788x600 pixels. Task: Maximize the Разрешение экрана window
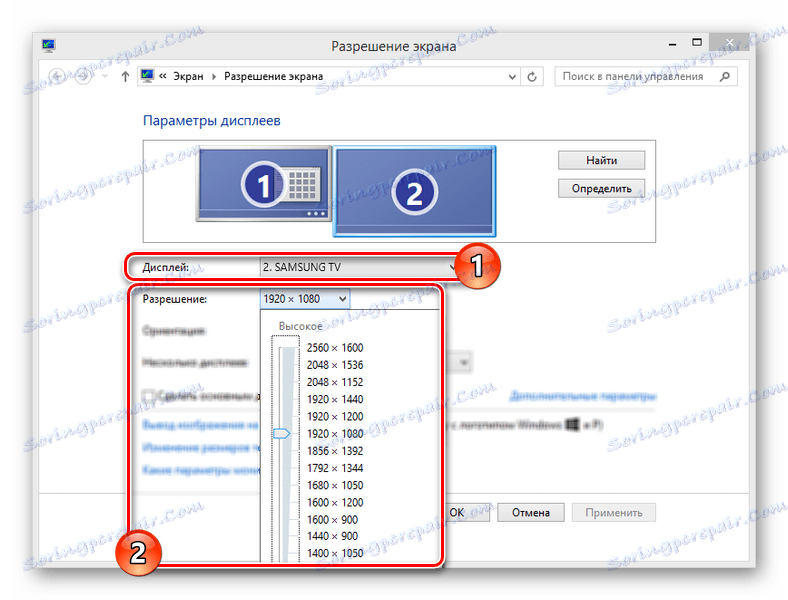pyautogui.click(x=697, y=43)
